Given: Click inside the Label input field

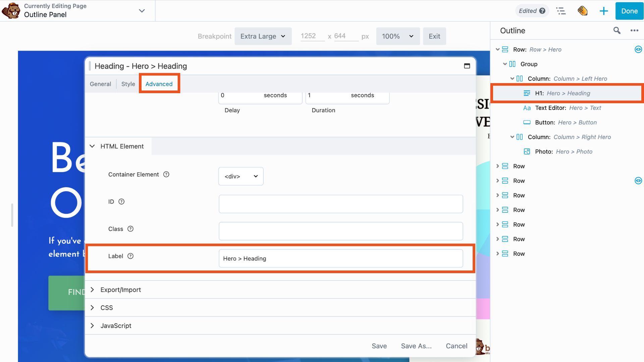Looking at the screenshot, I should click(340, 258).
